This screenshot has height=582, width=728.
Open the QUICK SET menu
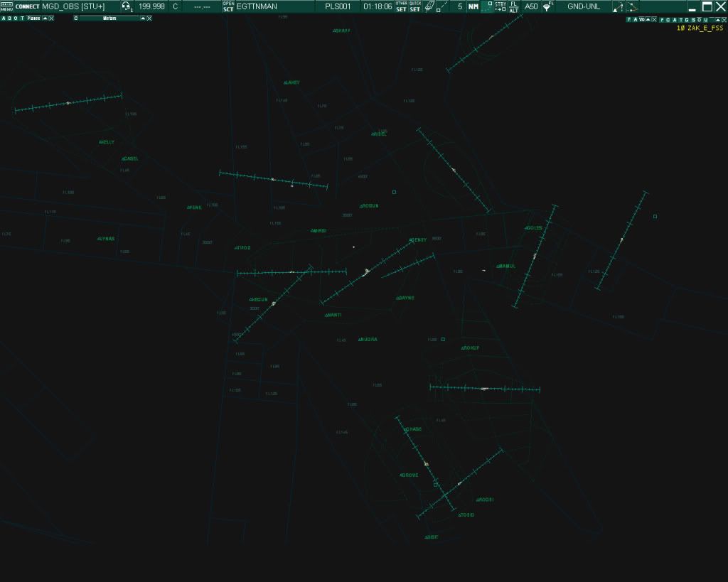415,6
